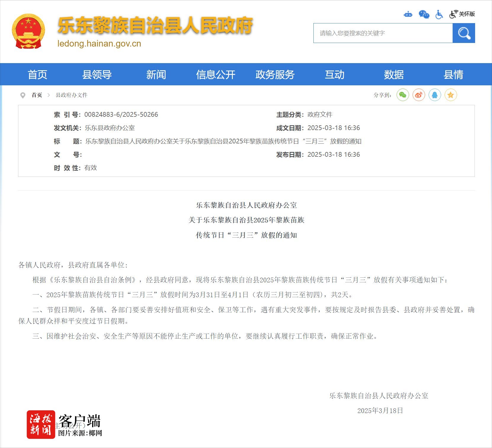492x448 pixels.
Task: Click the magnifier search button
Action: pos(464,33)
